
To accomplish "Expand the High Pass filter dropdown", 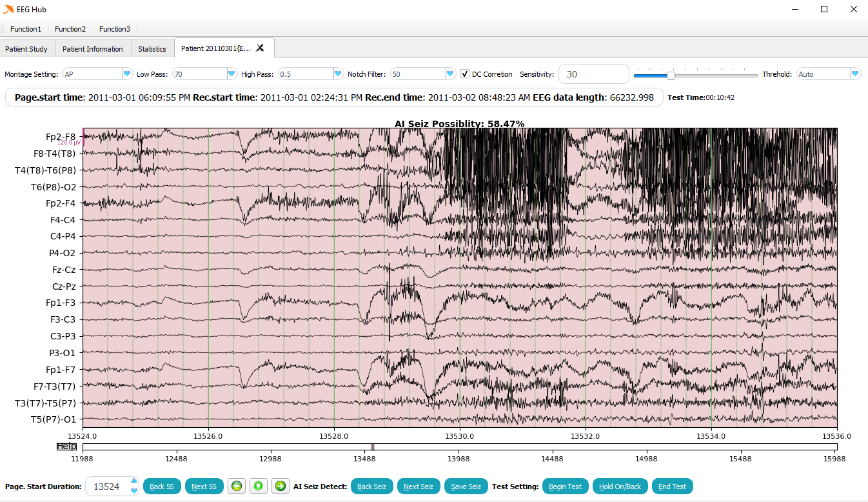I will [x=338, y=74].
